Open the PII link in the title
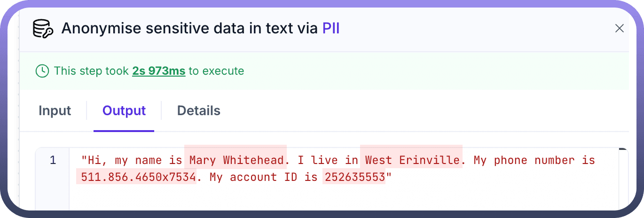 tap(330, 29)
